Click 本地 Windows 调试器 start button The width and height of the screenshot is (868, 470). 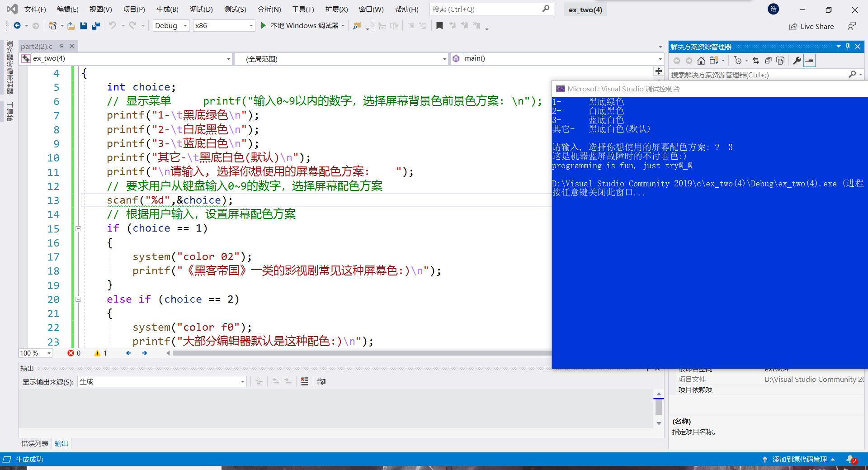coord(304,26)
